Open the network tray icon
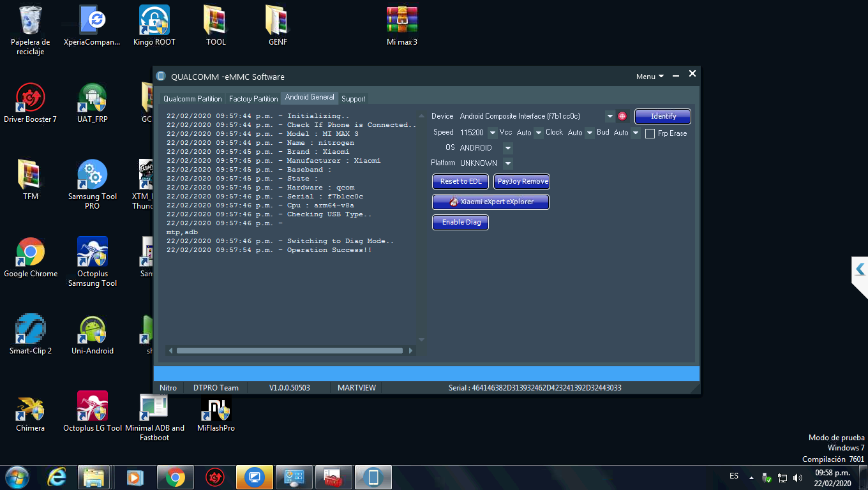The height and width of the screenshot is (490, 868). coord(782,477)
